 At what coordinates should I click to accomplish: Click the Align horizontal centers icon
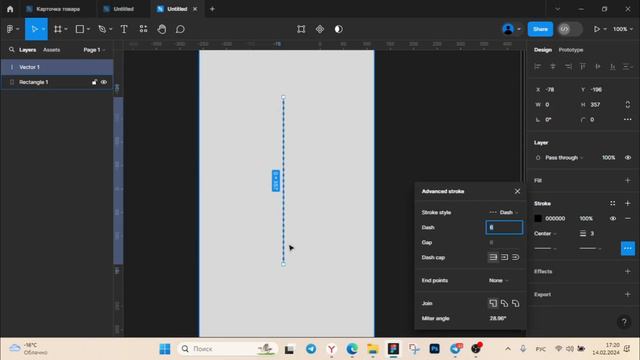[553, 67]
